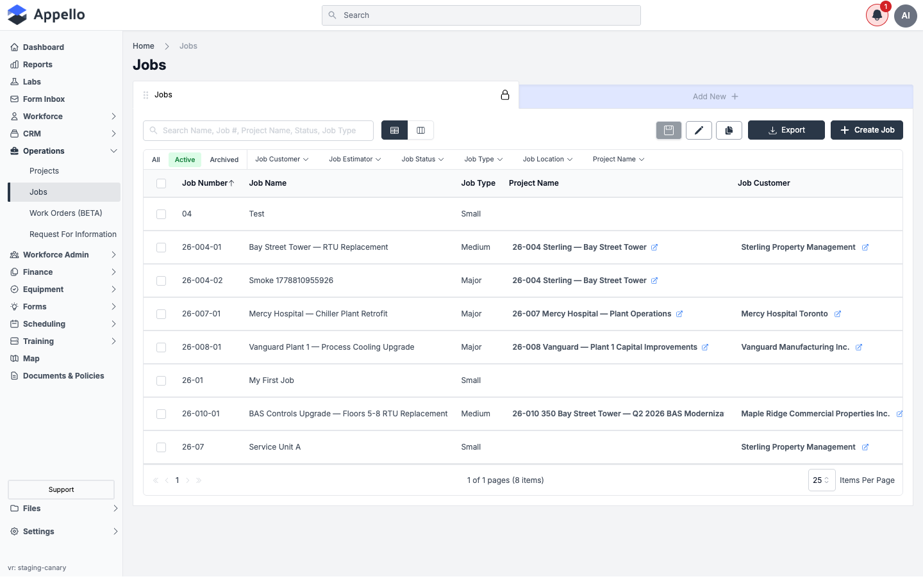Click the Appello logo
This screenshot has width=923, height=588.
point(46,15)
